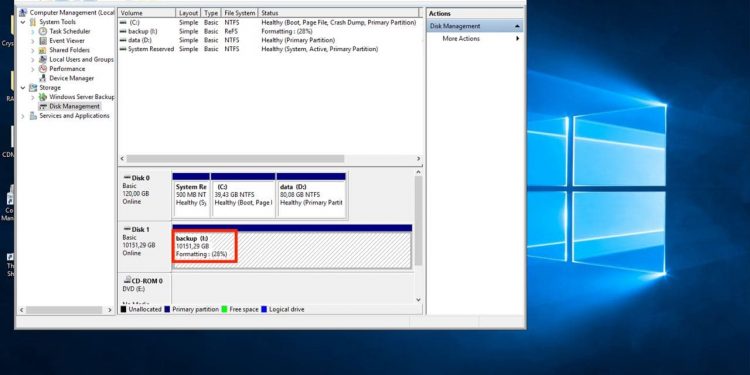
Task: Click the Disk 1 drive icon
Action: pyautogui.click(x=127, y=229)
